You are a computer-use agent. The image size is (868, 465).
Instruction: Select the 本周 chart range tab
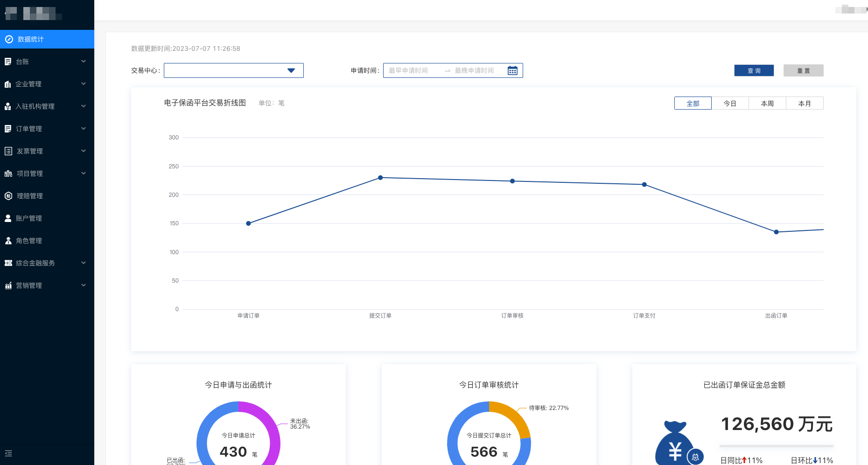coord(767,103)
